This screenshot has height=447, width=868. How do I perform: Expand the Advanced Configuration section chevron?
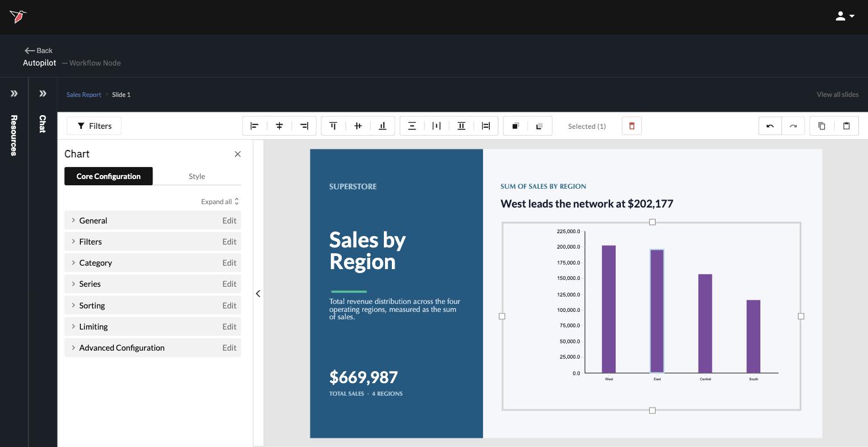coord(73,347)
